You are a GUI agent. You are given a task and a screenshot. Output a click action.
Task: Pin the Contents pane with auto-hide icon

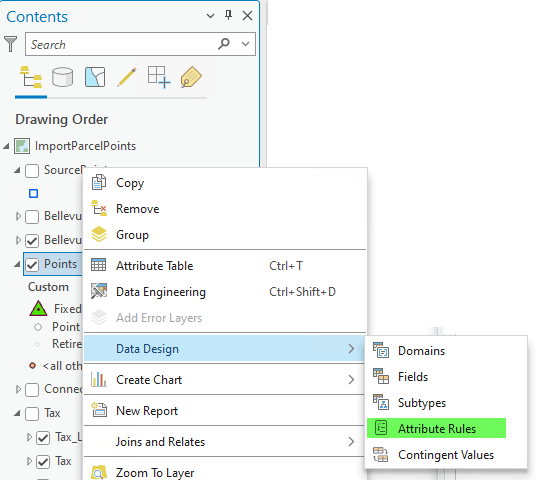pyautogui.click(x=228, y=15)
